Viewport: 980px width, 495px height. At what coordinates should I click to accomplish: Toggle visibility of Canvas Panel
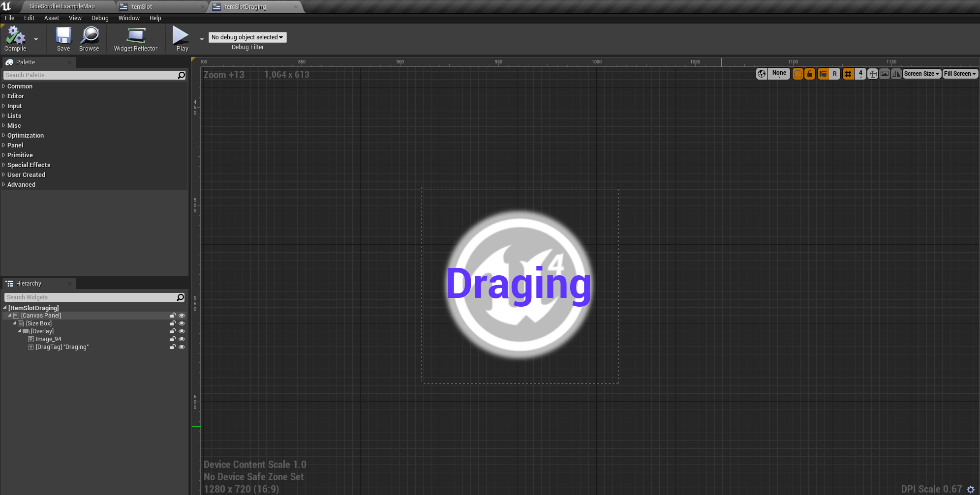[182, 316]
